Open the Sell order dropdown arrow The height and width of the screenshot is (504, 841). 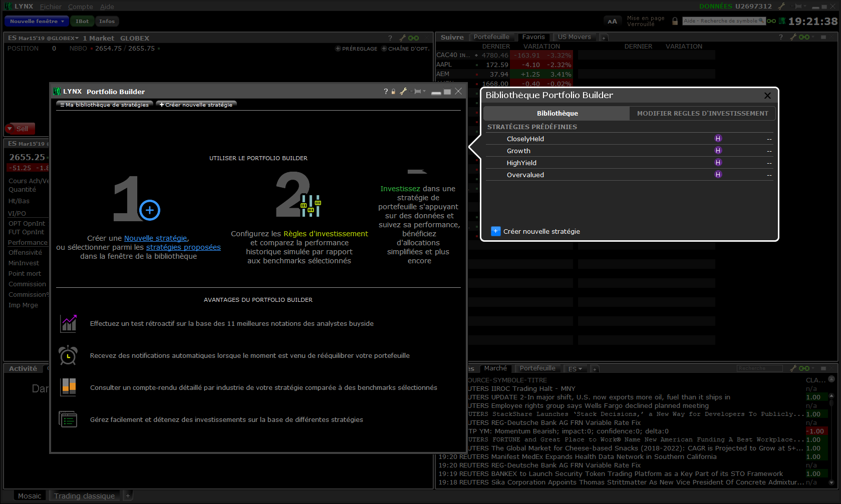click(x=10, y=129)
